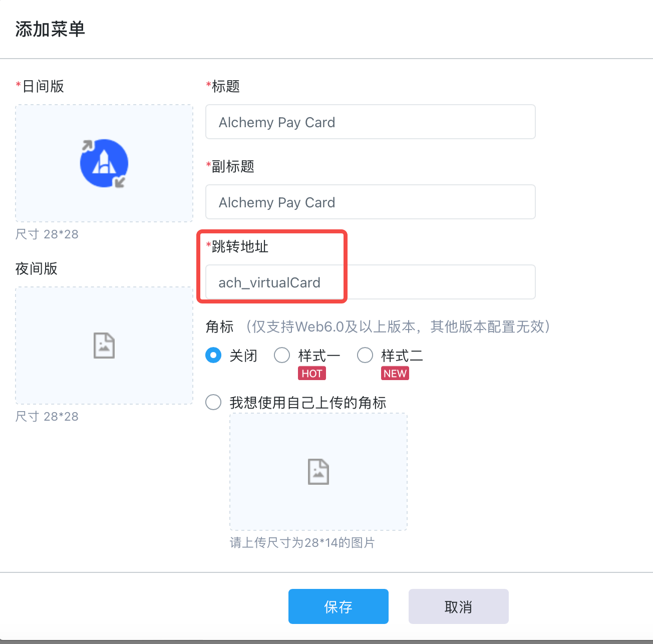
Task: Click the Web6.0 version support note
Action: [398, 327]
